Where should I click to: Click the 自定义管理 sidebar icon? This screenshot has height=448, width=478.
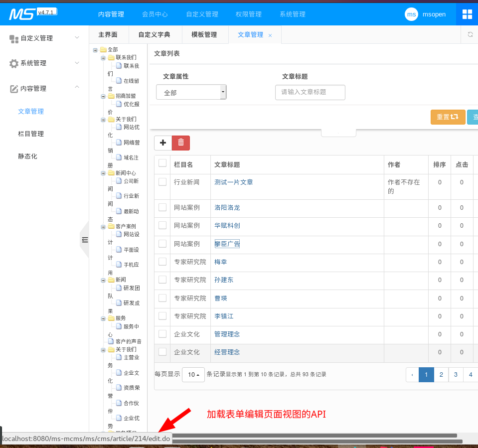(14, 39)
